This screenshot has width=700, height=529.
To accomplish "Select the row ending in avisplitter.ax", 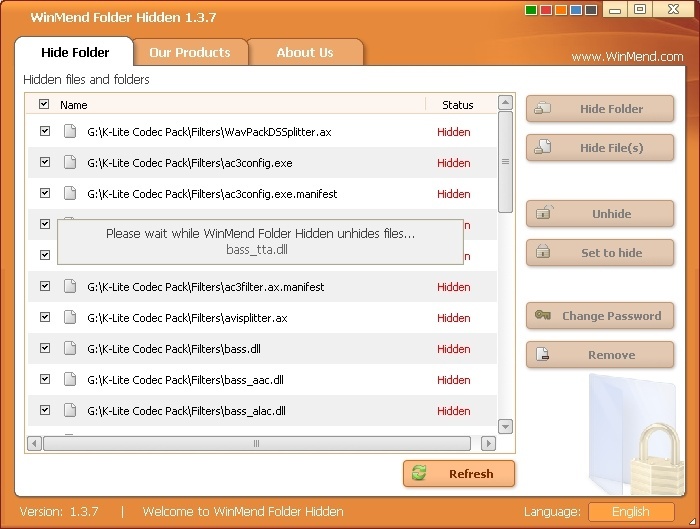I will pos(262,318).
